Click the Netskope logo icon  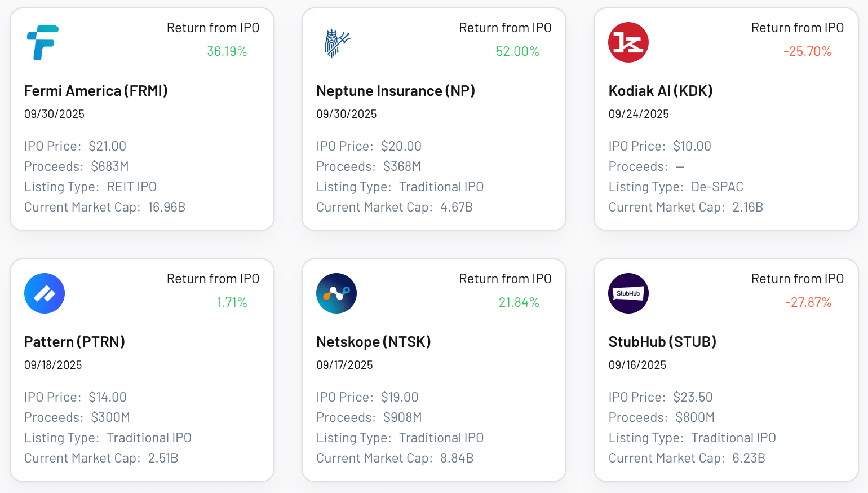click(336, 293)
